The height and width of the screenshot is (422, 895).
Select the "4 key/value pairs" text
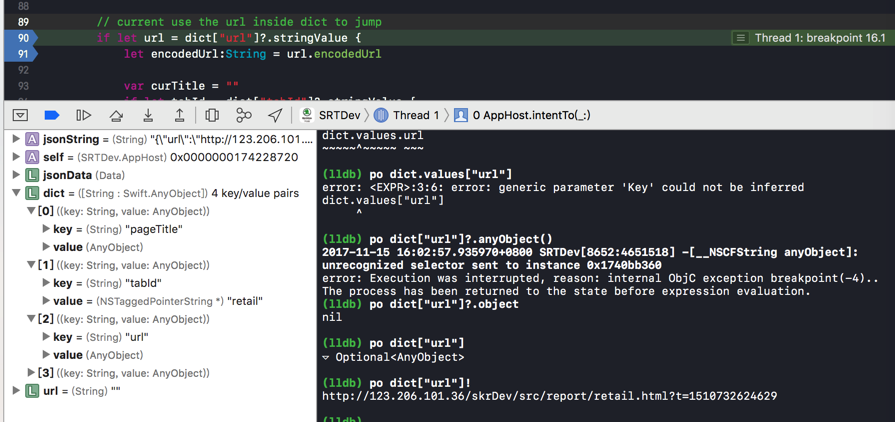point(255,193)
